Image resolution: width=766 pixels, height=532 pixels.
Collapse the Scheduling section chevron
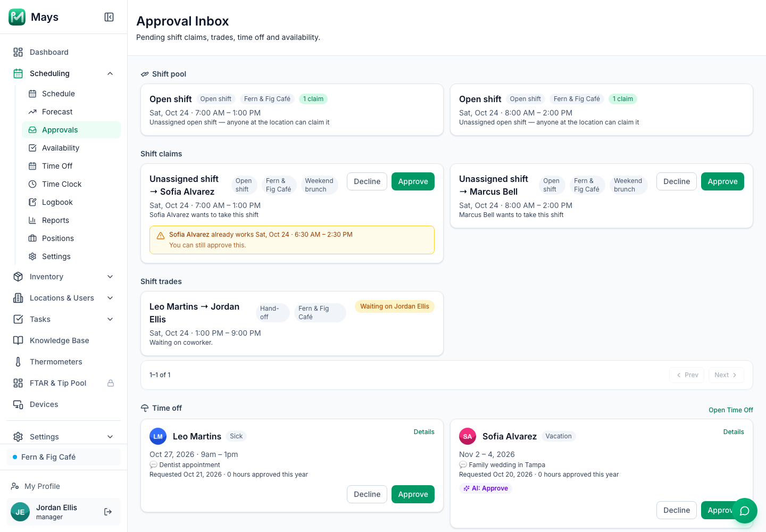click(x=110, y=73)
